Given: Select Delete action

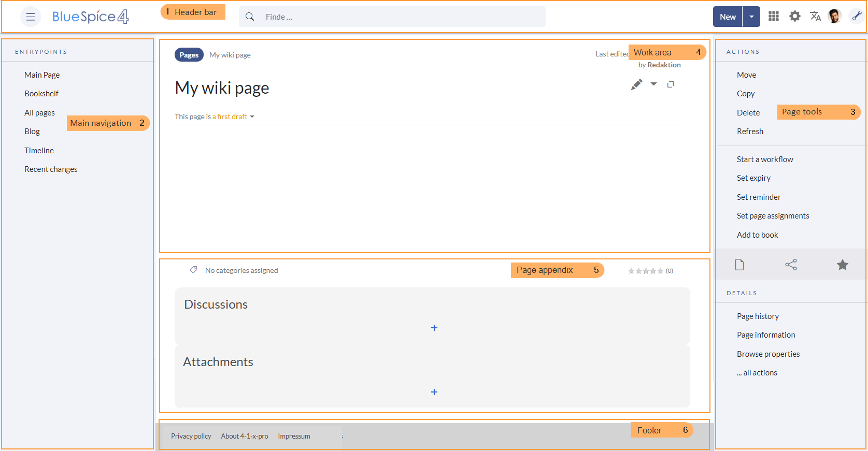Looking at the screenshot, I should pyautogui.click(x=748, y=113).
